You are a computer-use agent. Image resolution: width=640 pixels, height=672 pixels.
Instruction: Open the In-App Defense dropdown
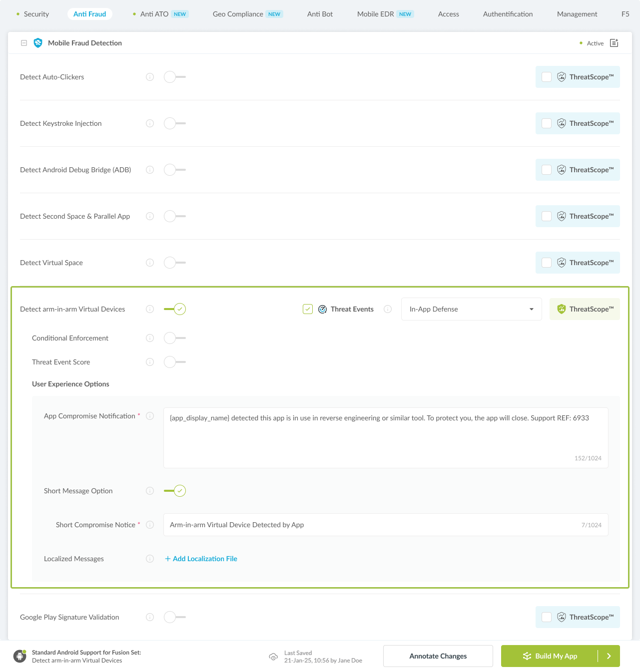click(x=471, y=309)
